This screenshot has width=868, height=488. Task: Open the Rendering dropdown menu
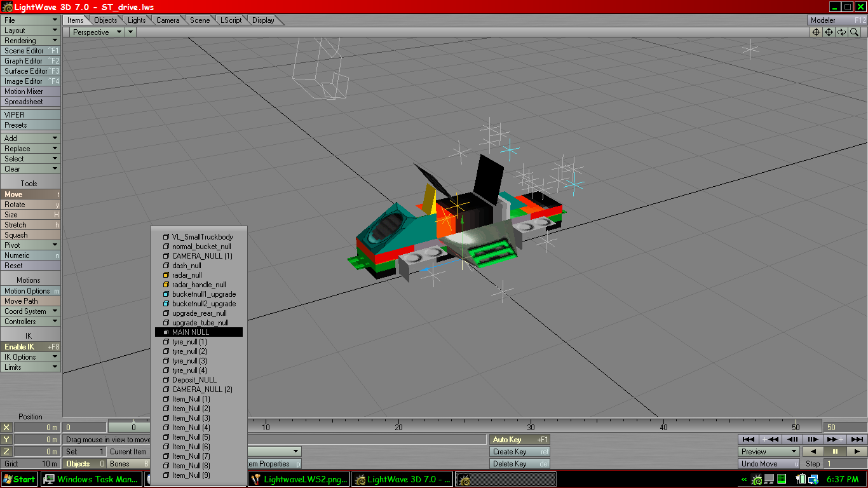[x=31, y=41]
